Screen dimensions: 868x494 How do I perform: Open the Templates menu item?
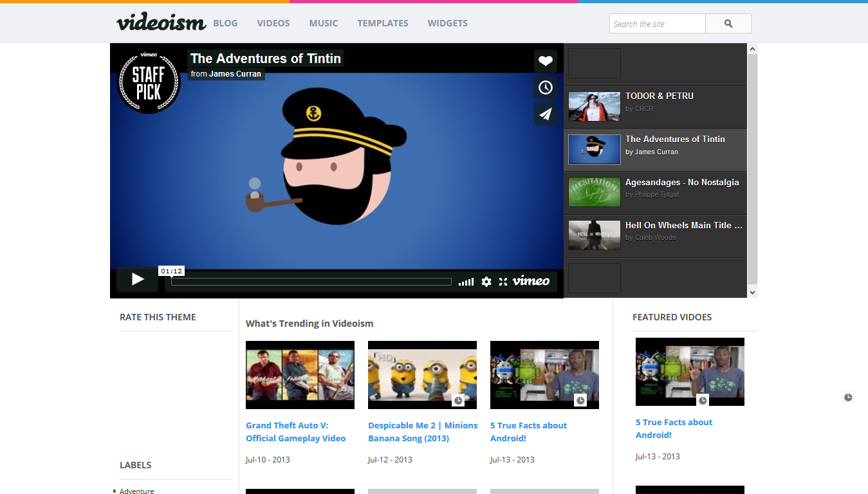383,23
